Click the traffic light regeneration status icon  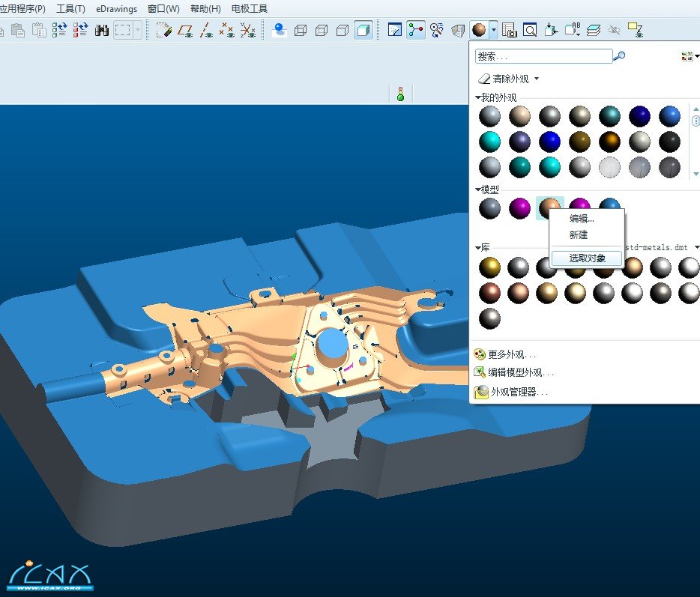(400, 94)
